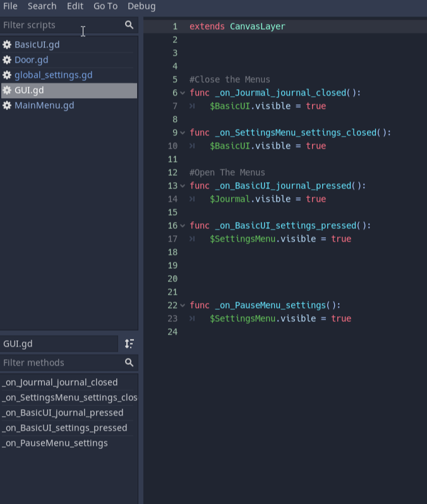Collapse the _on_Journal_journal_closed function on line 6
Viewport: 427px width, 504px height.
[183, 93]
